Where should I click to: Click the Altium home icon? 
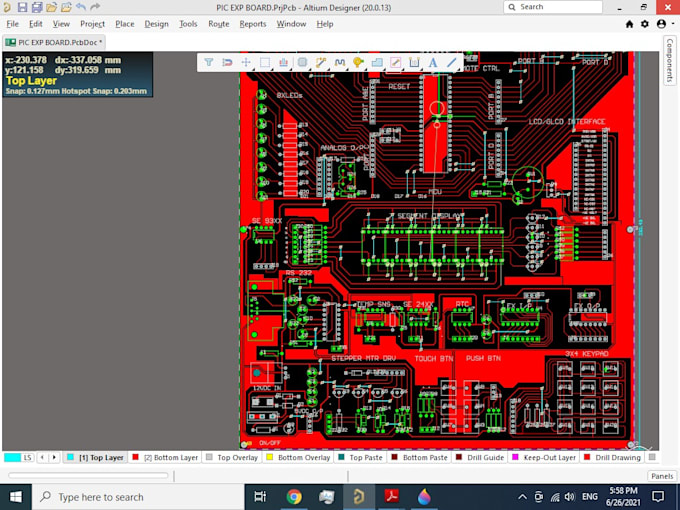click(629, 24)
